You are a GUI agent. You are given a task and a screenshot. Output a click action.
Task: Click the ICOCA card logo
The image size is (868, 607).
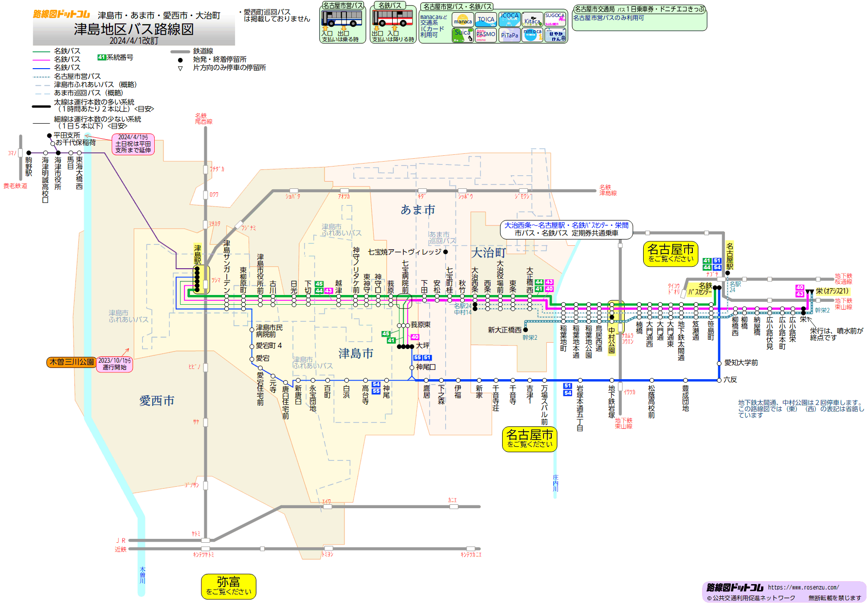point(509,20)
